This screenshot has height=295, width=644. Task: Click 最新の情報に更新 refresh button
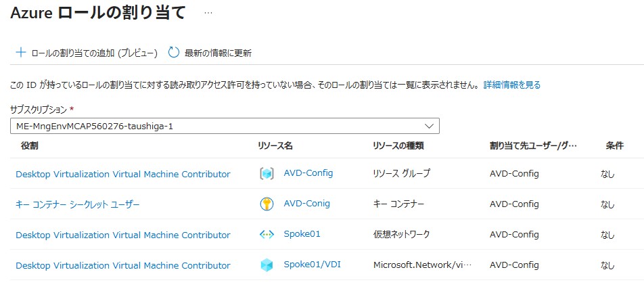(218, 53)
